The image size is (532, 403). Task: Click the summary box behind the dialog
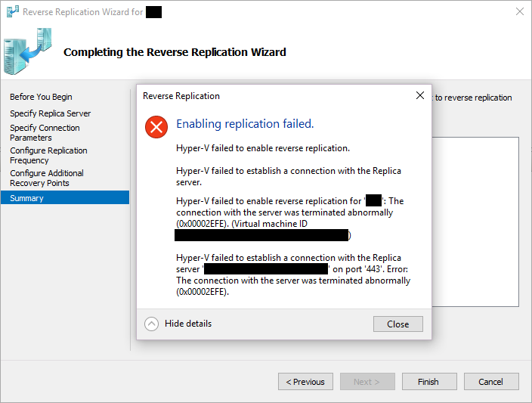(475, 222)
